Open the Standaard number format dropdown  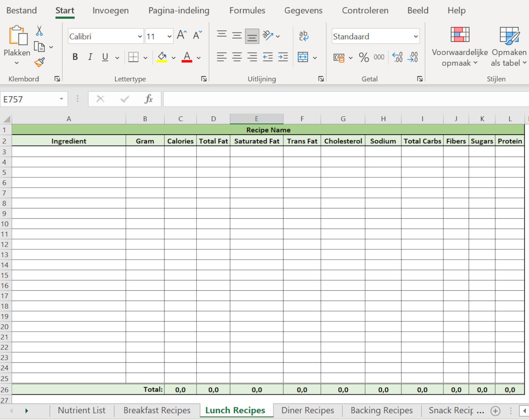click(415, 36)
